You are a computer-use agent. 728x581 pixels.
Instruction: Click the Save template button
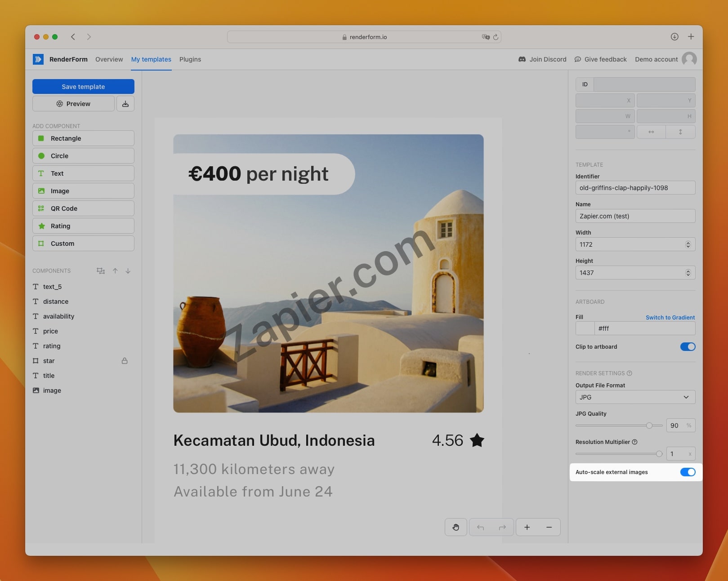(x=83, y=87)
